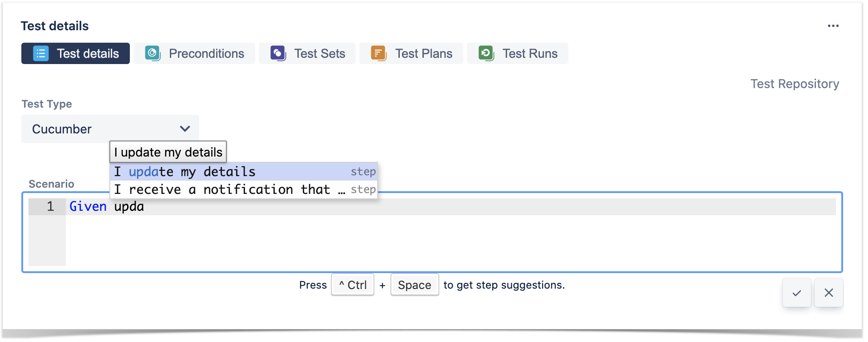868x342 pixels.
Task: Click inside the Scenario editor text area
Action: pyautogui.click(x=450, y=240)
